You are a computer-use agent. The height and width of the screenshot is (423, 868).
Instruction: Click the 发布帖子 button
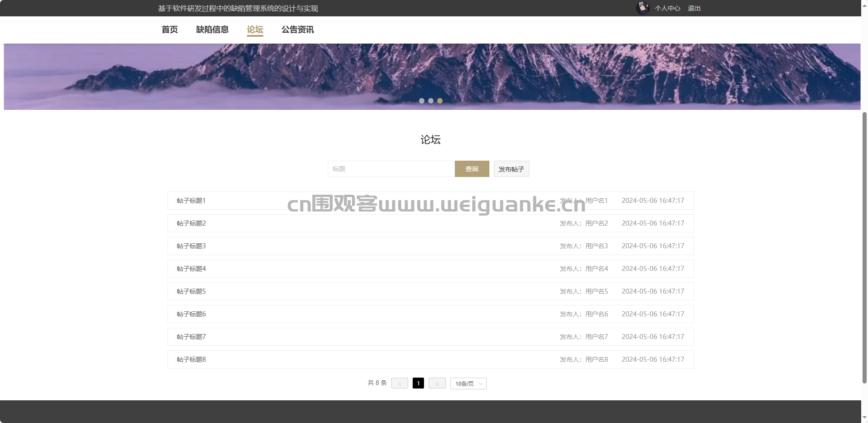click(x=511, y=169)
